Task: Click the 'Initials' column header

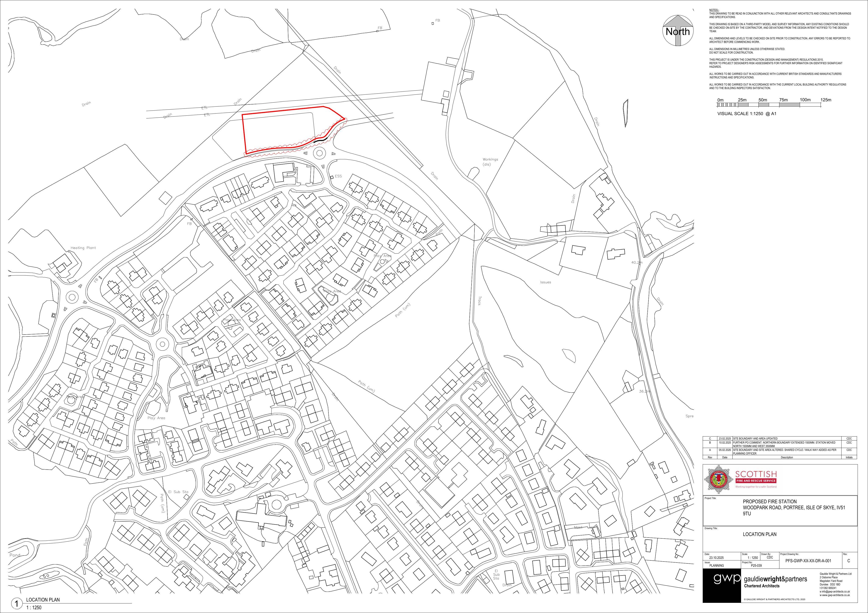Action: pyautogui.click(x=849, y=457)
